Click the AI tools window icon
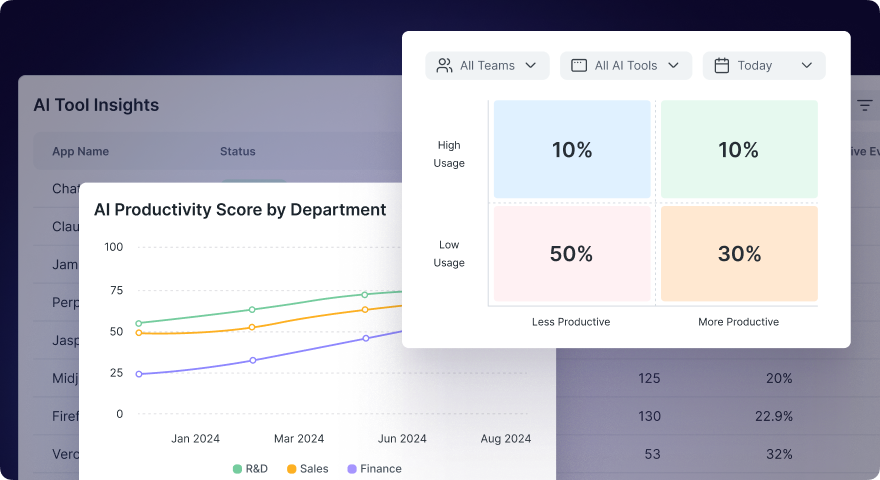This screenshot has height=480, width=880. [x=578, y=66]
